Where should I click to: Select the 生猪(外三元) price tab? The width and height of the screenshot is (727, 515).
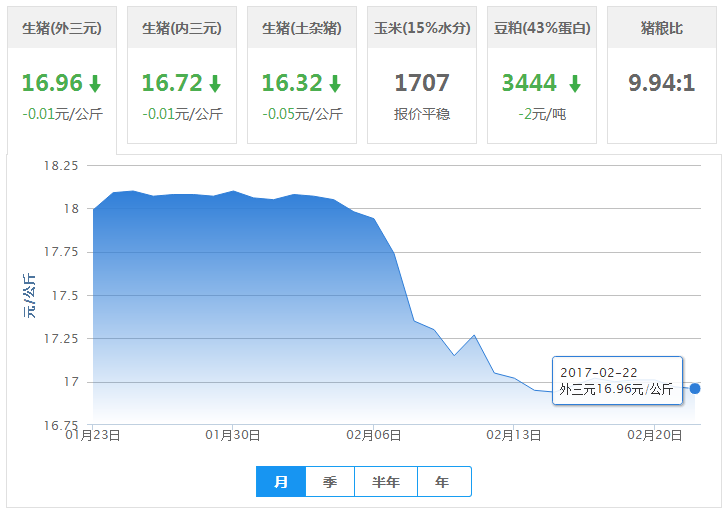[62, 28]
